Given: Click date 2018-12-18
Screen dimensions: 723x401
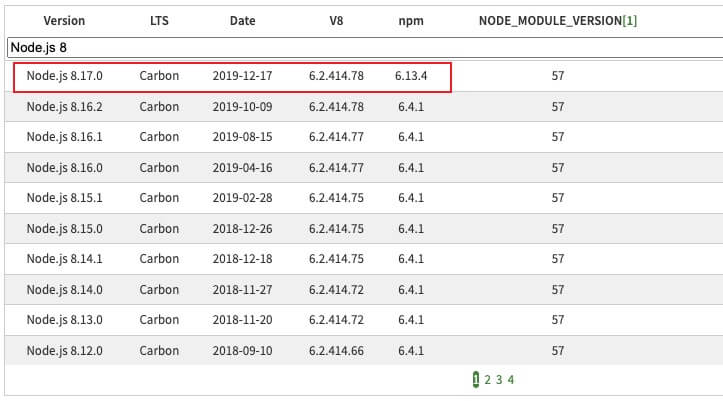Looking at the screenshot, I should (243, 259).
